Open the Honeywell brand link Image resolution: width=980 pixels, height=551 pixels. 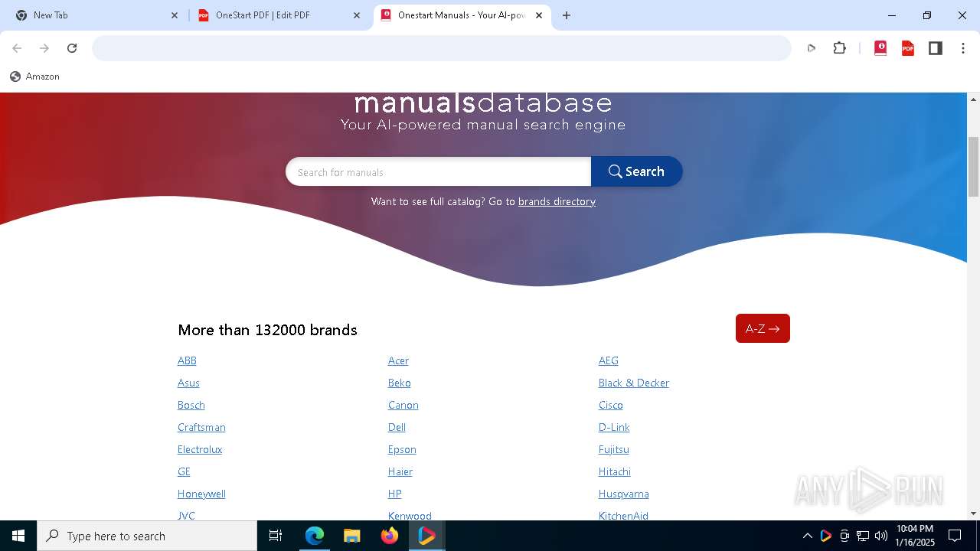click(x=201, y=494)
